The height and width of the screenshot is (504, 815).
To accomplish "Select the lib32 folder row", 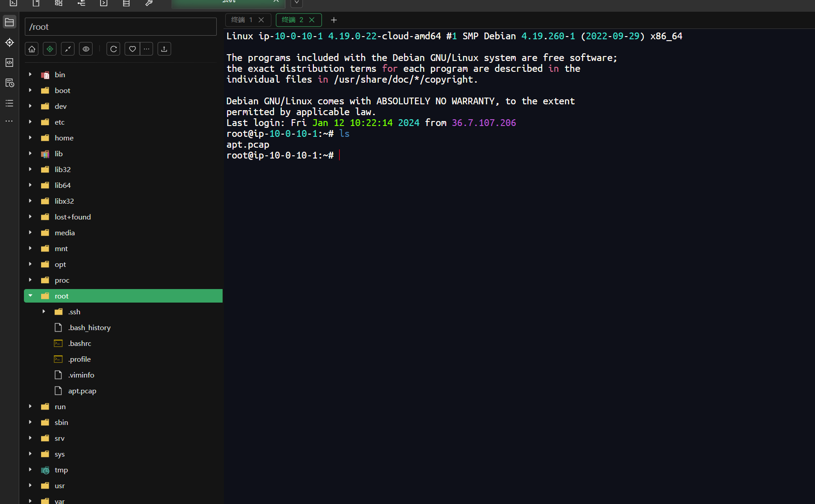I will [123, 169].
